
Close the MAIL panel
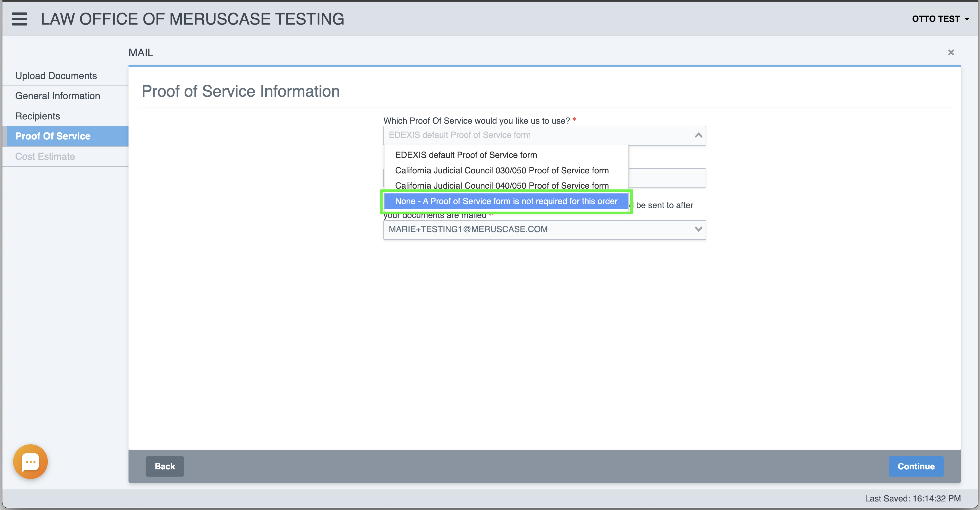[951, 52]
